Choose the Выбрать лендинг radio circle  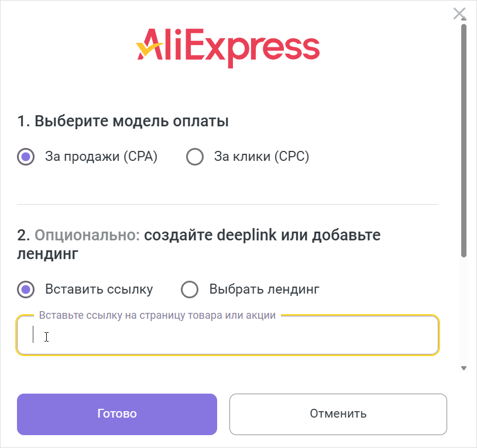click(190, 290)
